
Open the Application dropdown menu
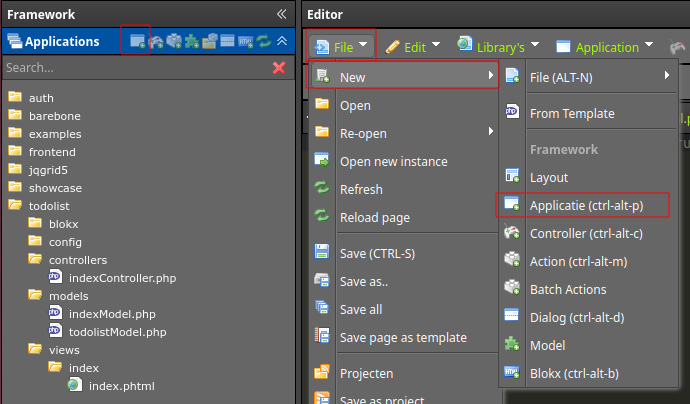click(604, 47)
